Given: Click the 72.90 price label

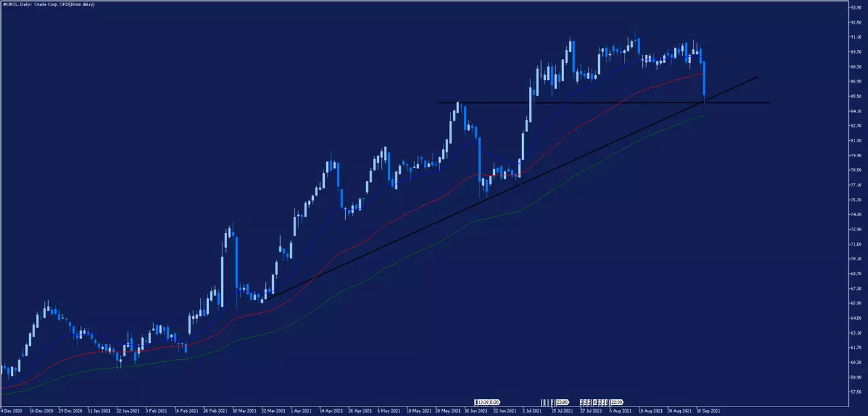Looking at the screenshot, I should pyautogui.click(x=856, y=229).
